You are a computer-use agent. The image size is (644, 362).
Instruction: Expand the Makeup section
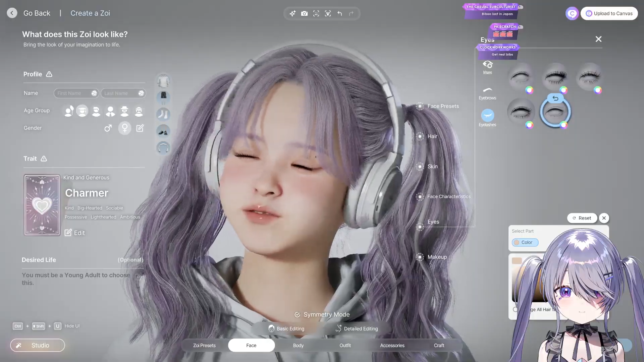pyautogui.click(x=420, y=257)
